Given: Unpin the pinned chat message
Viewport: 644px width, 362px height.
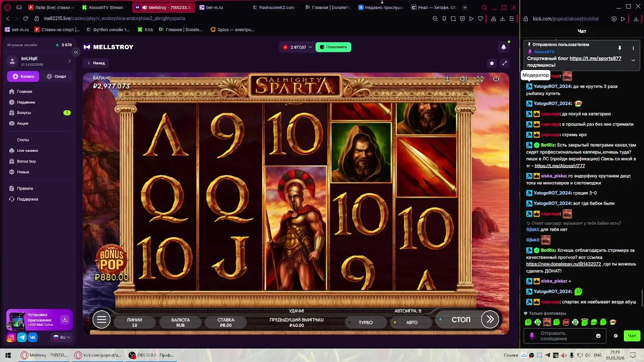Looking at the screenshot, I should 620,48.
